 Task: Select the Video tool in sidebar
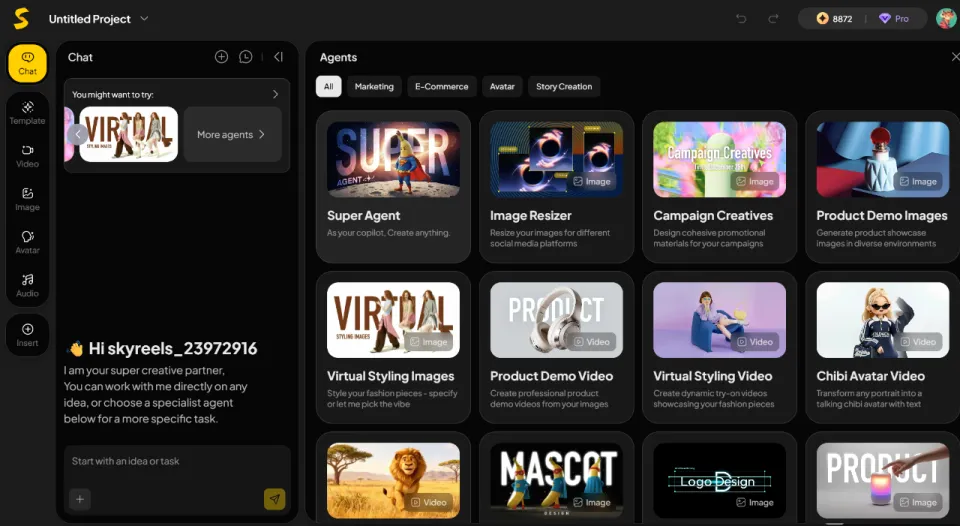(x=27, y=154)
